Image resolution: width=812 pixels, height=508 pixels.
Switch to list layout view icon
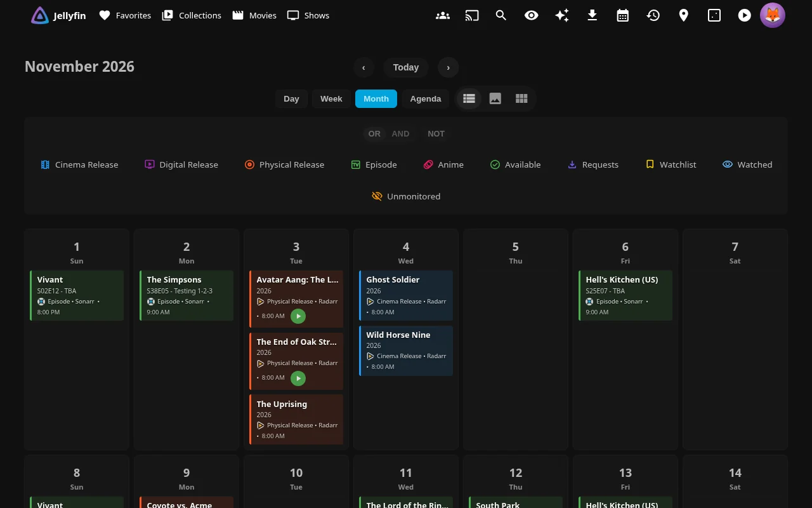click(469, 98)
